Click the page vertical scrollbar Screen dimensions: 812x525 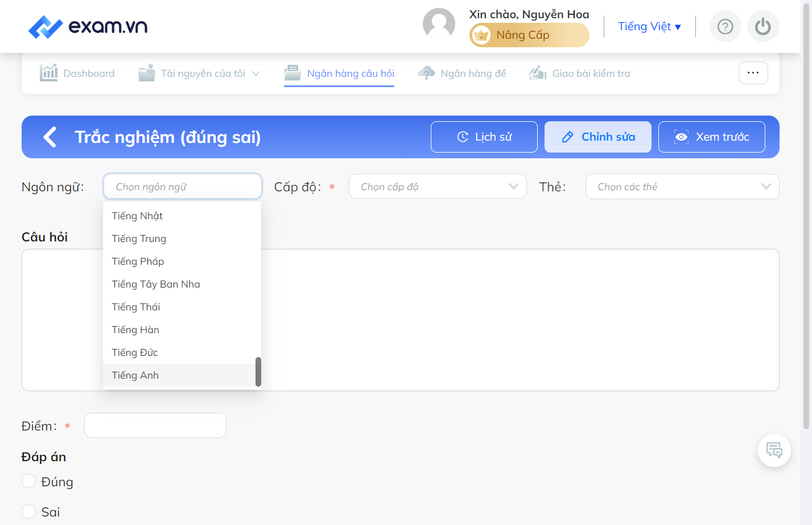tap(806, 216)
